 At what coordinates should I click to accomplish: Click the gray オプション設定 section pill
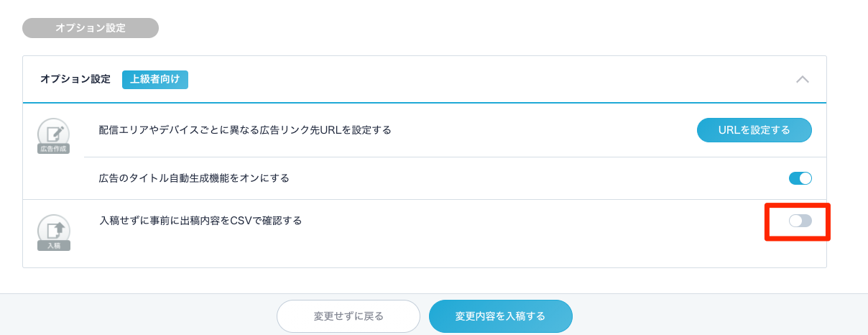(91, 28)
